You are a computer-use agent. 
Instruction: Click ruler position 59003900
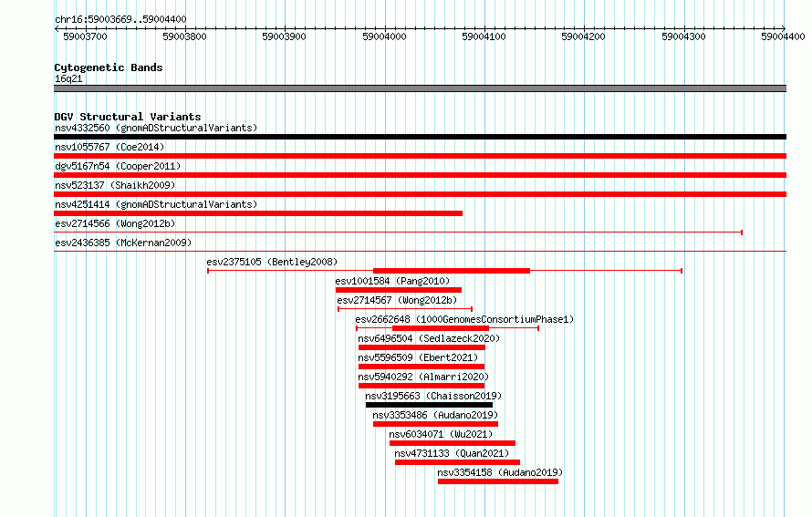284,36
